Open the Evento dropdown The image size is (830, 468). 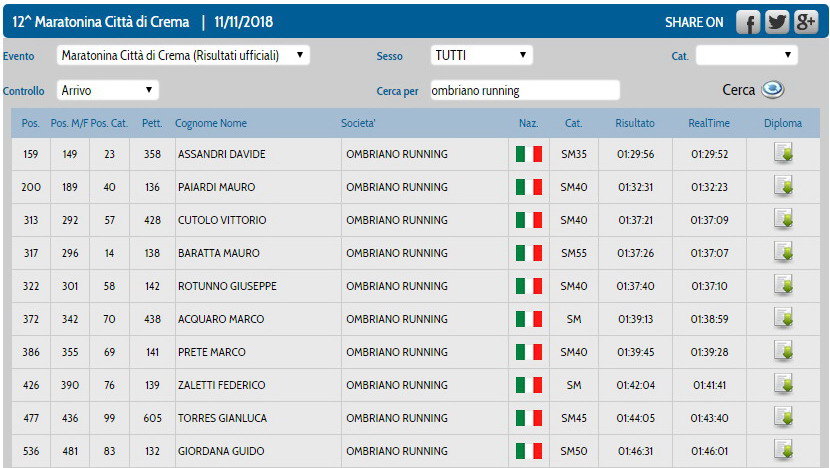(x=183, y=55)
